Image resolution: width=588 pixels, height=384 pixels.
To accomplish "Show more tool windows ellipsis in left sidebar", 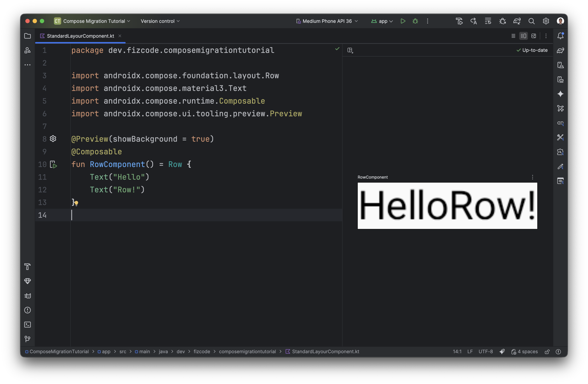I will [27, 65].
